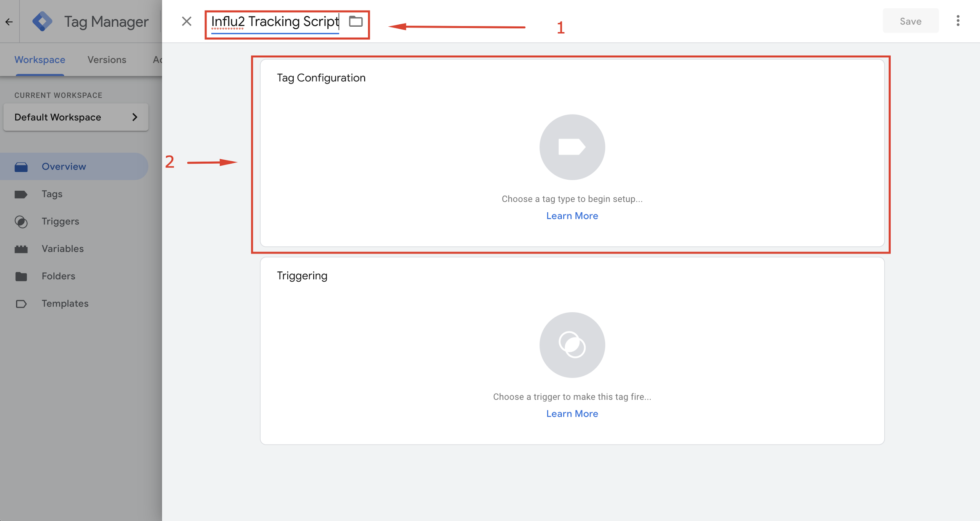Open the three-dot more options menu
The width and height of the screenshot is (980, 521).
(958, 21)
